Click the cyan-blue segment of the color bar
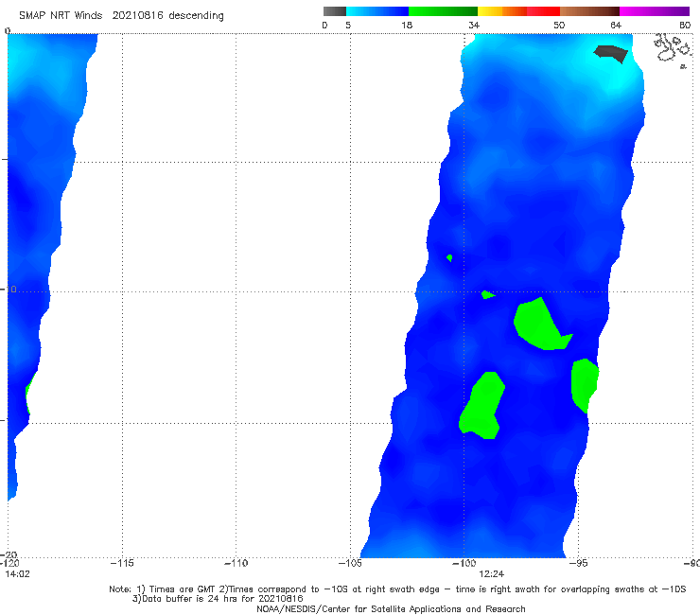Image resolution: width=700 pixels, height=615 pixels. (x=377, y=11)
